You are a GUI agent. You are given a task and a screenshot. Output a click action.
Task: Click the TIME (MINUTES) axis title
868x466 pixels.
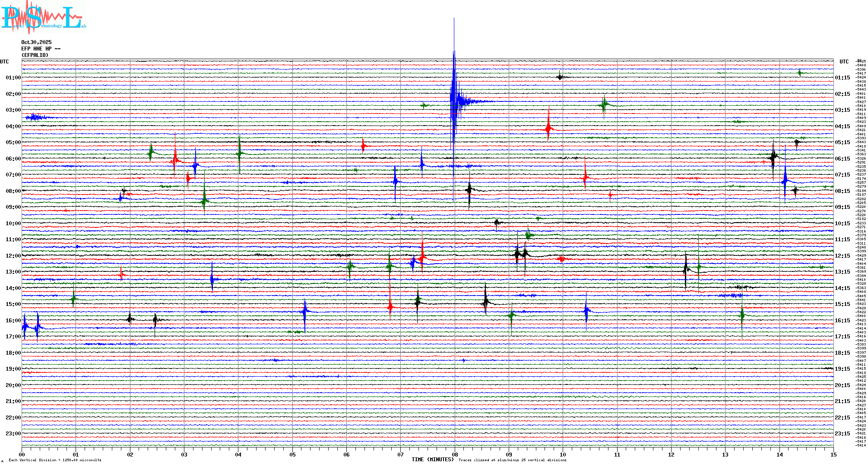pyautogui.click(x=432, y=460)
